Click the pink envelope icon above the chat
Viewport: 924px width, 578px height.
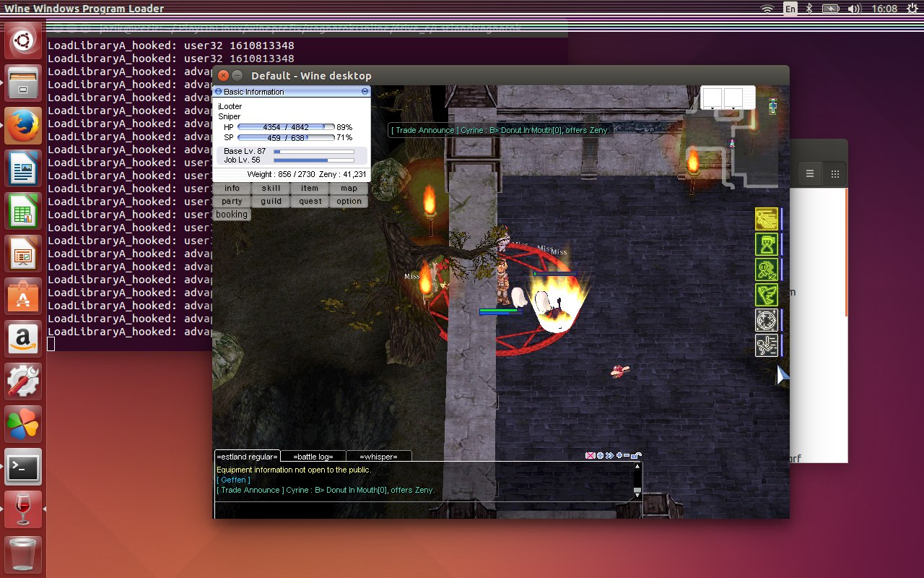coord(590,456)
